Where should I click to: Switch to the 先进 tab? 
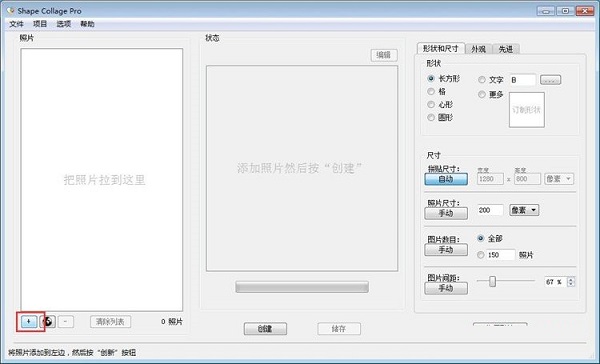[506, 49]
